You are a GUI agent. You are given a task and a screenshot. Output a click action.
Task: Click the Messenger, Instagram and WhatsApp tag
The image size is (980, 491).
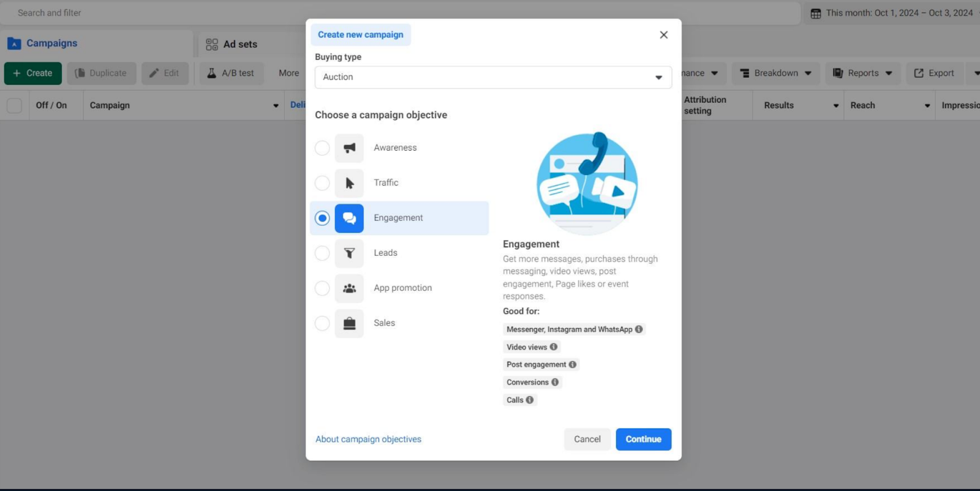pyautogui.click(x=575, y=329)
